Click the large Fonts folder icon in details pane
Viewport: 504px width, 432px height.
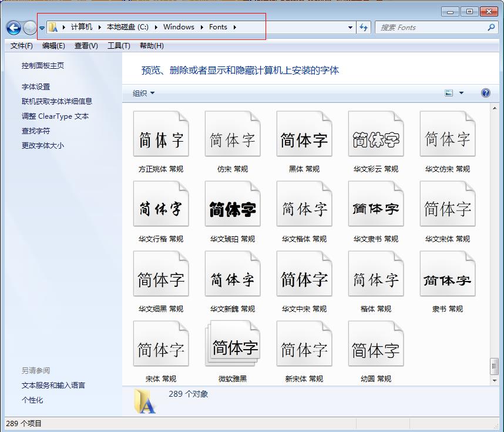pos(145,401)
